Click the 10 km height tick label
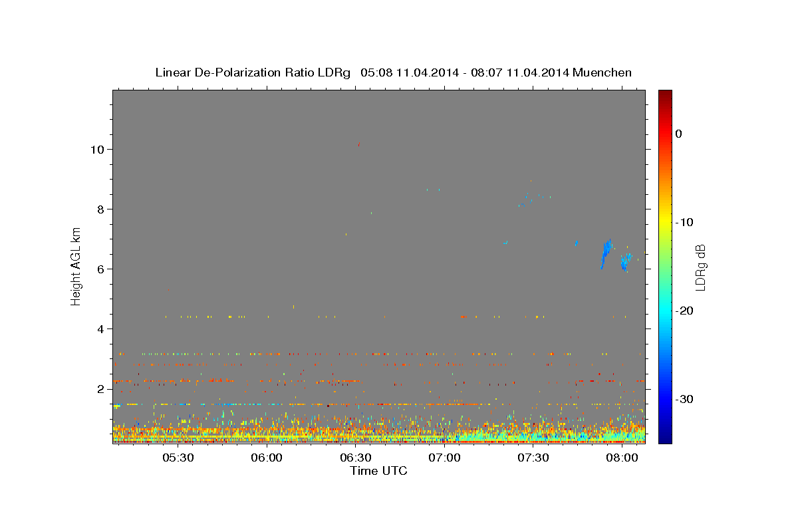 (96, 149)
